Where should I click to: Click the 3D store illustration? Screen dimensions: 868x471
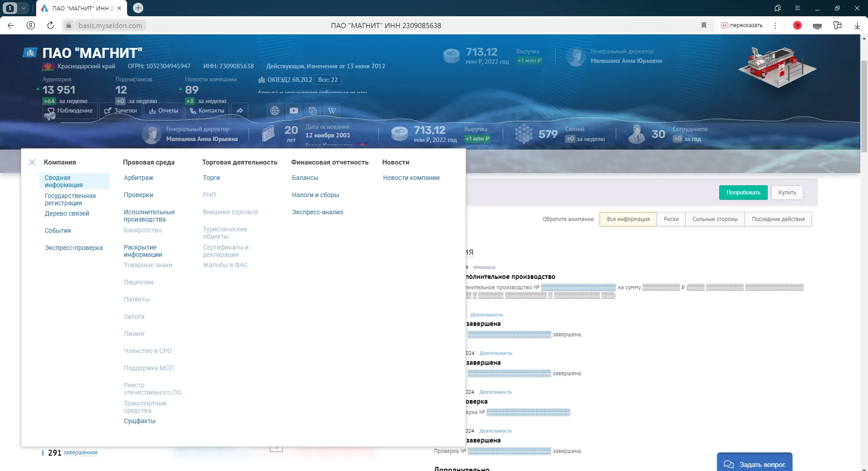pyautogui.click(x=777, y=67)
